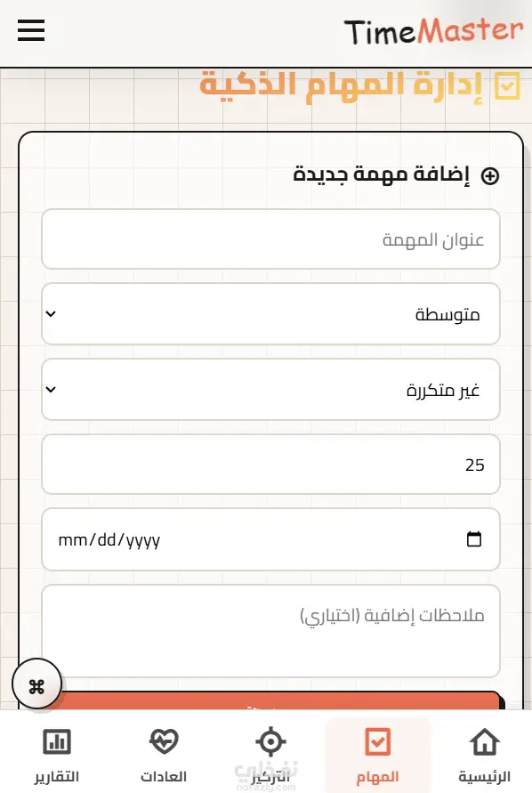Focus the task title field عنوان المهمة
This screenshot has height=793, width=532.
click(x=270, y=239)
